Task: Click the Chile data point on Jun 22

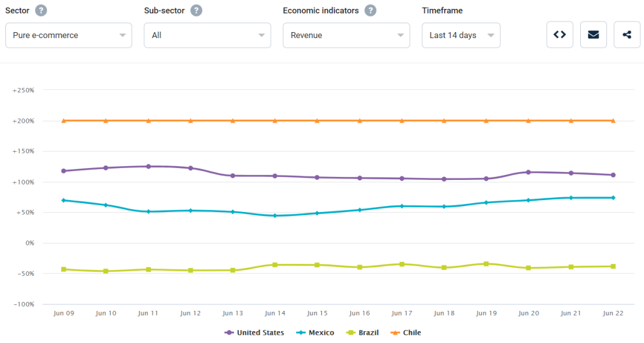Action: [613, 120]
